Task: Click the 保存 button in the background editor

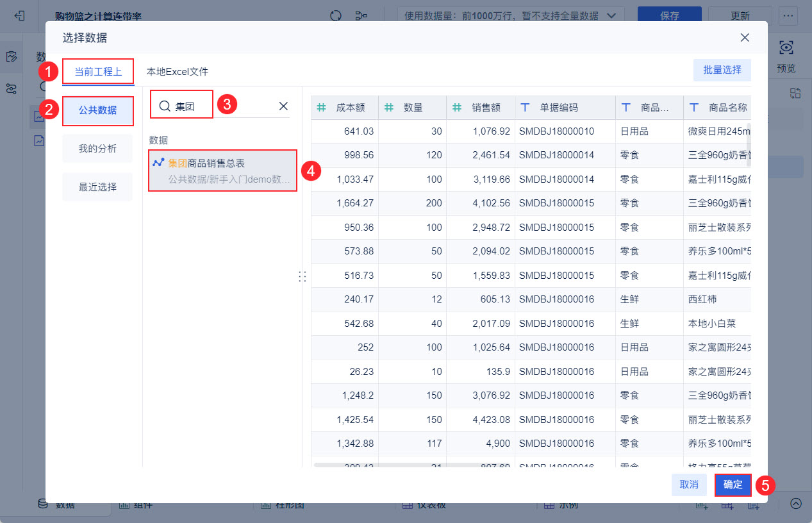Action: coord(669,15)
